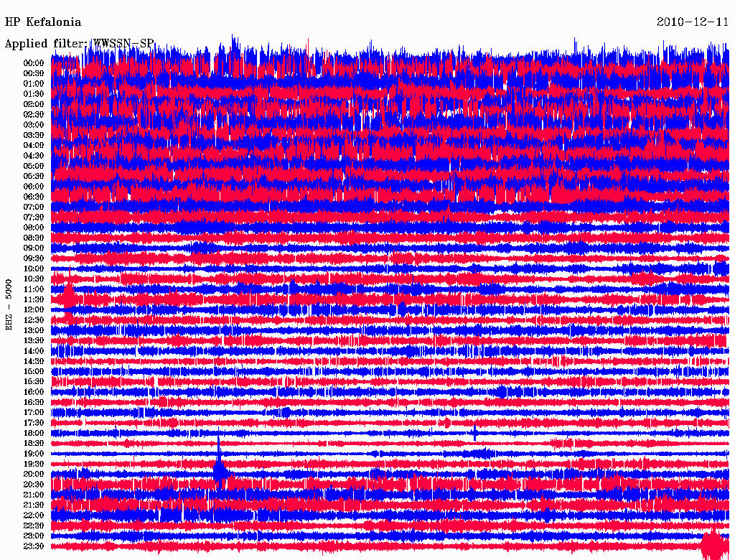Screen dimensions: 735x560
Task: Select the 12:00 time label
Action: [x=34, y=310]
